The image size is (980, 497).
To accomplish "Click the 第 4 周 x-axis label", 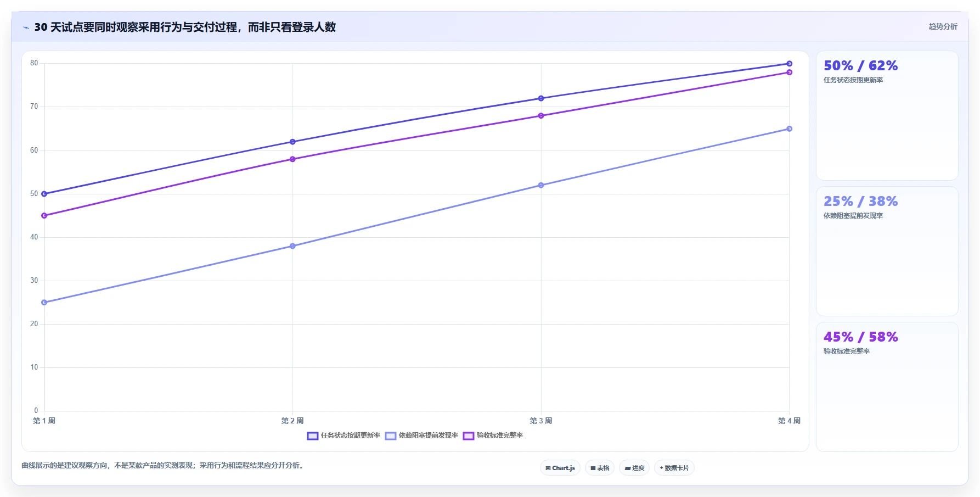I will (789, 421).
